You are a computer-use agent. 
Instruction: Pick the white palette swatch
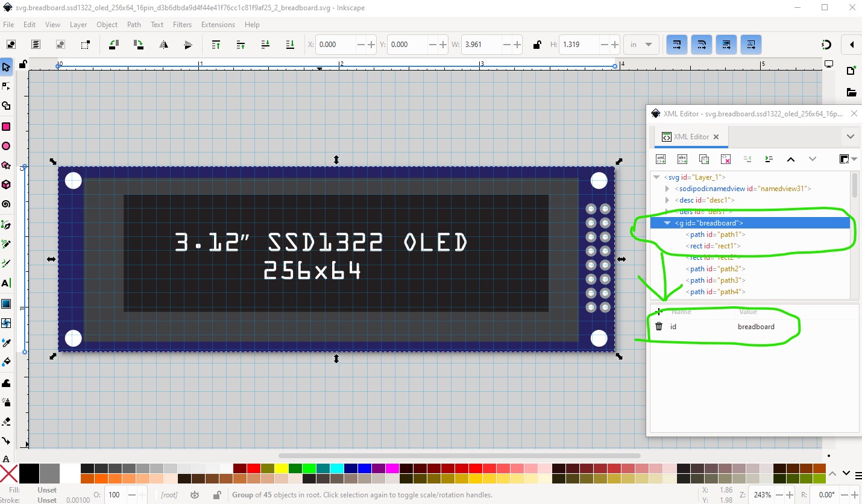coord(69,473)
